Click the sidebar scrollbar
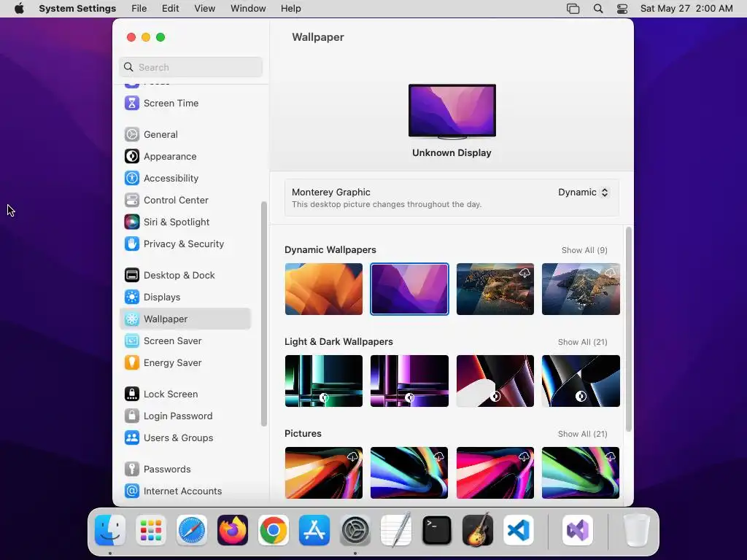The height and width of the screenshot is (560, 747). pos(264,314)
